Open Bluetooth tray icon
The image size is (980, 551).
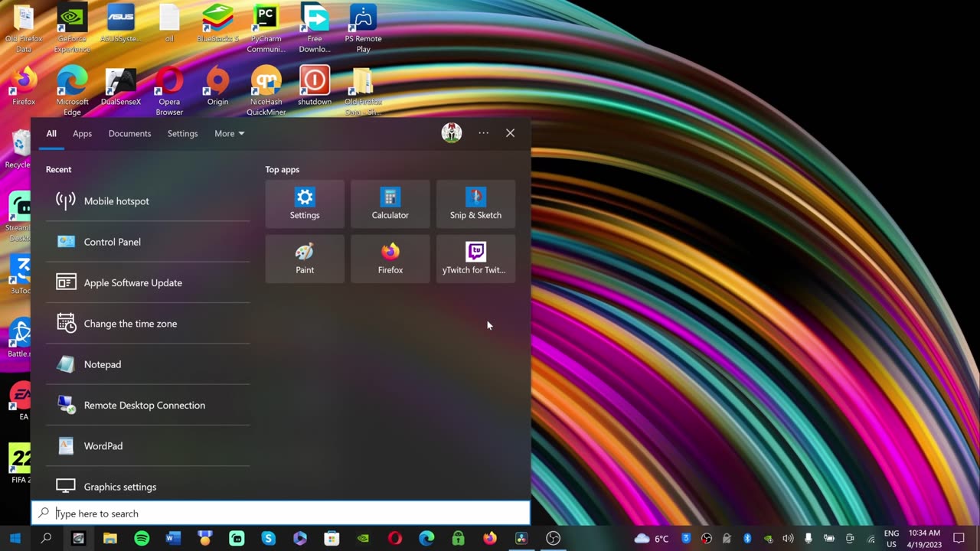(x=747, y=539)
